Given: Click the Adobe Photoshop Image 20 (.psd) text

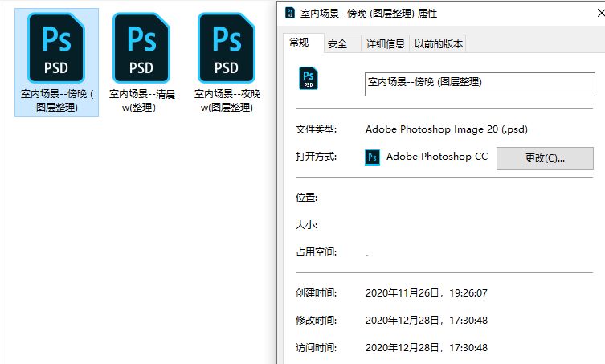Looking at the screenshot, I should click(447, 129).
